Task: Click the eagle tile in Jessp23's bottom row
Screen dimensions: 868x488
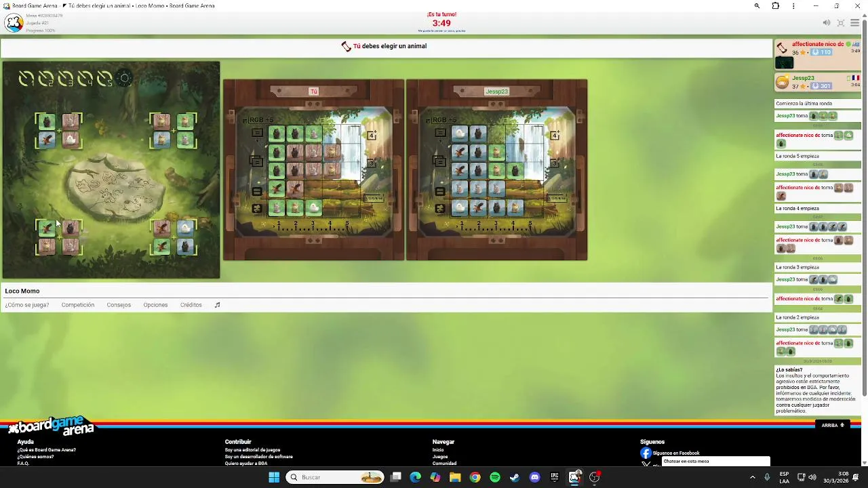Action: click(x=478, y=208)
